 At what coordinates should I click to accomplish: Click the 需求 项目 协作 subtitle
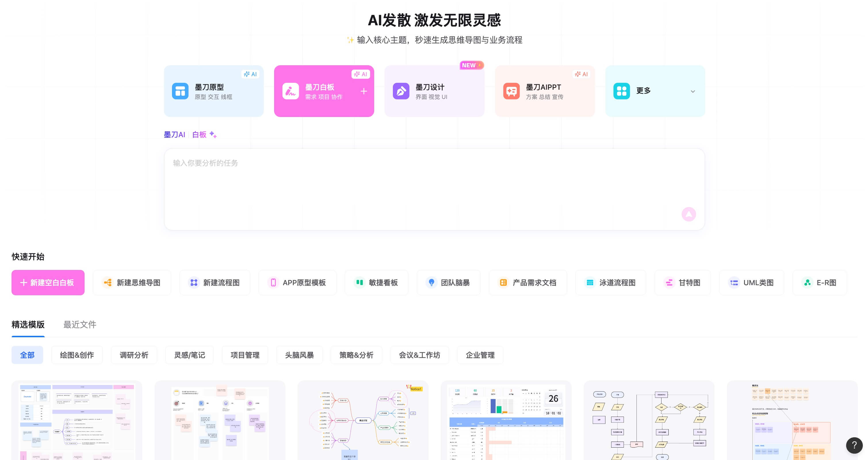click(324, 97)
